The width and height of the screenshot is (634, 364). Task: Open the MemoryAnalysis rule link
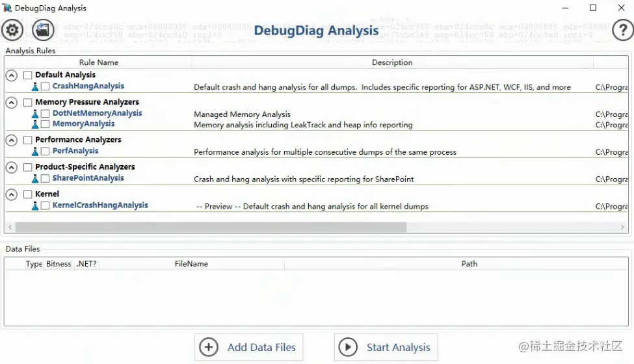[83, 123]
